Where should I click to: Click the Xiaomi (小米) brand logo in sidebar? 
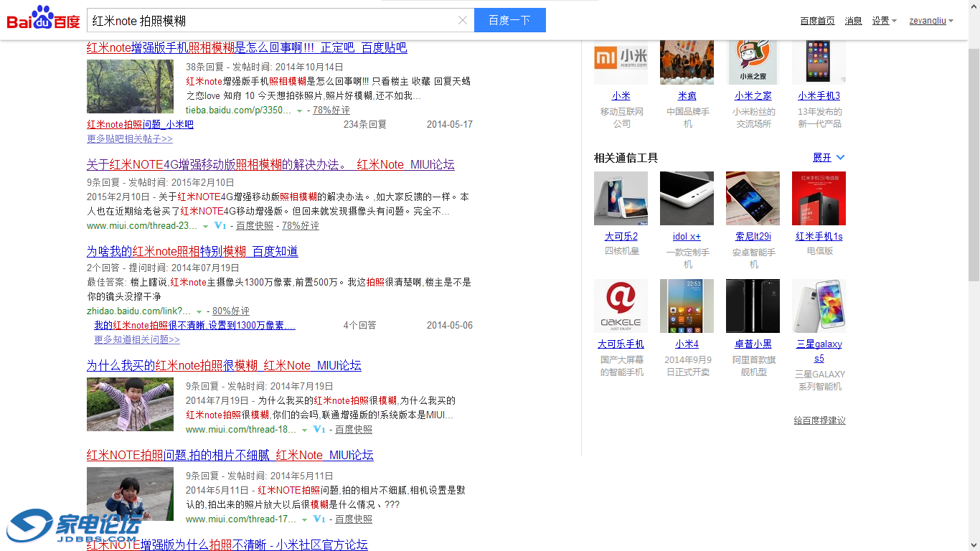(621, 62)
